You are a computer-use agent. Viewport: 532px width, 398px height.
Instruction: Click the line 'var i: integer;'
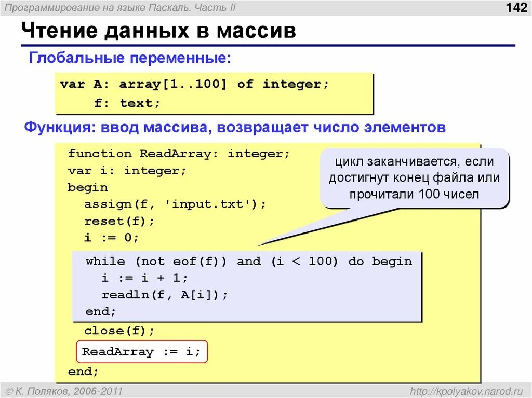coord(127,171)
